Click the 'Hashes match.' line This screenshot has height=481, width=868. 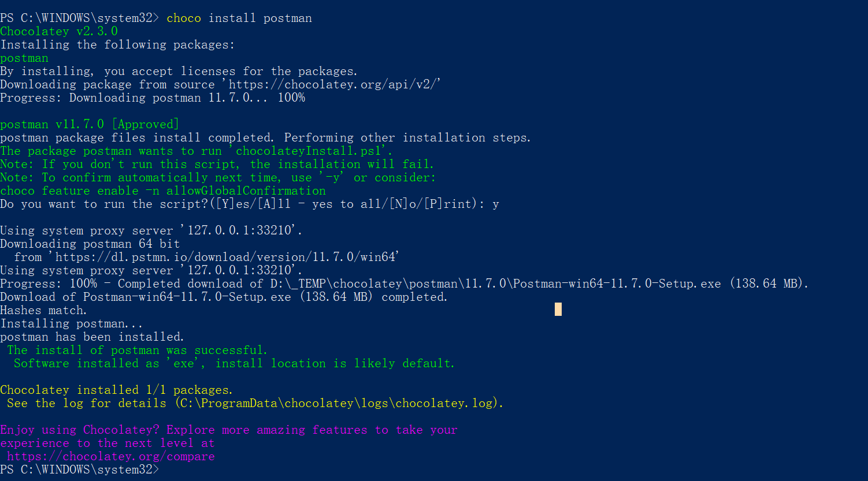(43, 310)
